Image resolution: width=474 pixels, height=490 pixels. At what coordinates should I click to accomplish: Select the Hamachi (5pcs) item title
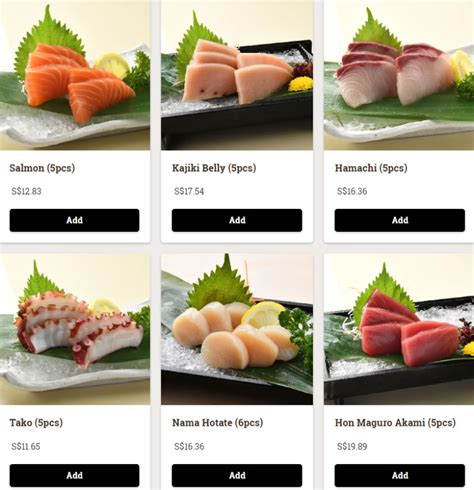coord(371,168)
